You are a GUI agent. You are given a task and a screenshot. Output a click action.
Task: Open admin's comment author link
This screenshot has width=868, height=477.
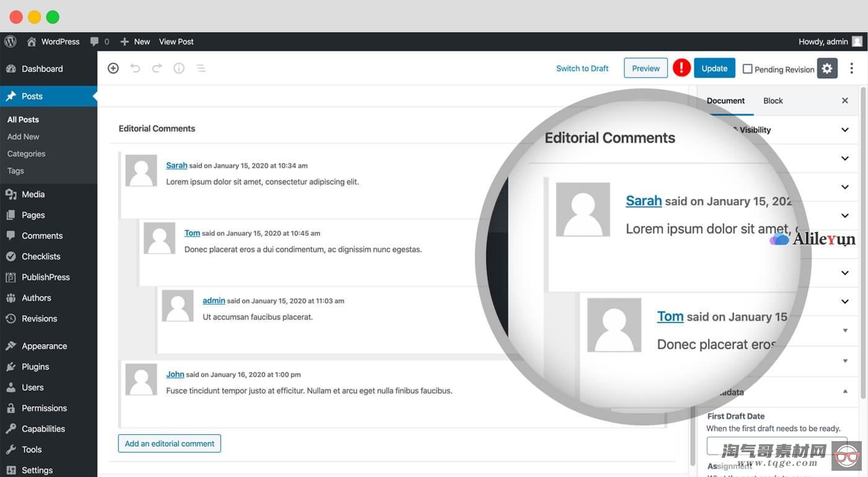(214, 300)
